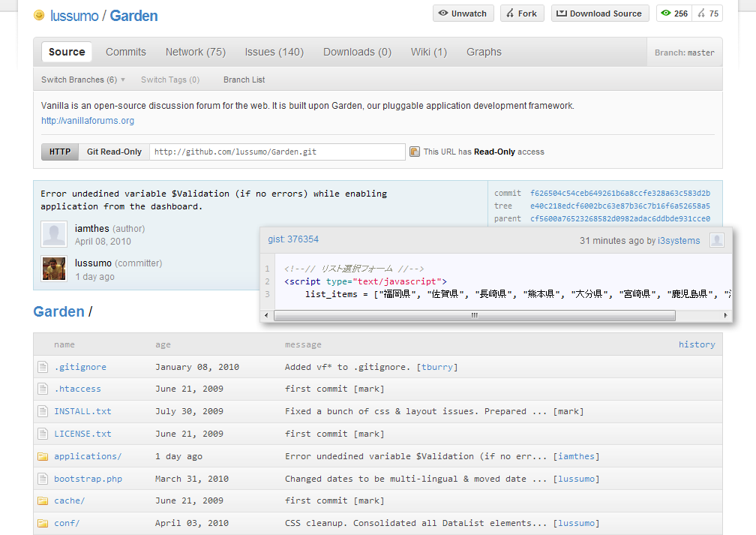This screenshot has width=756, height=535.
Task: Switch the clone URL to Git Read-Only
Action: pyautogui.click(x=114, y=152)
